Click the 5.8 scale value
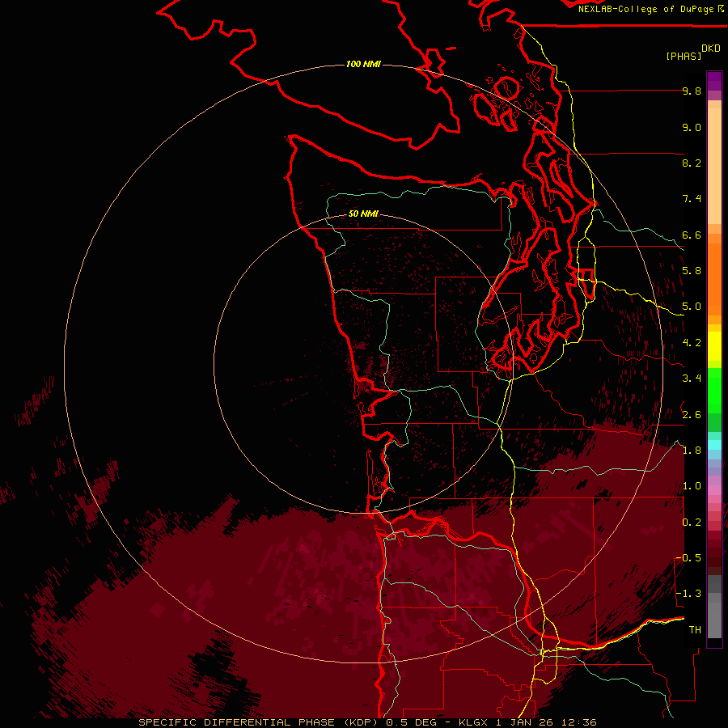Image resolution: width=728 pixels, height=728 pixels. (x=692, y=270)
